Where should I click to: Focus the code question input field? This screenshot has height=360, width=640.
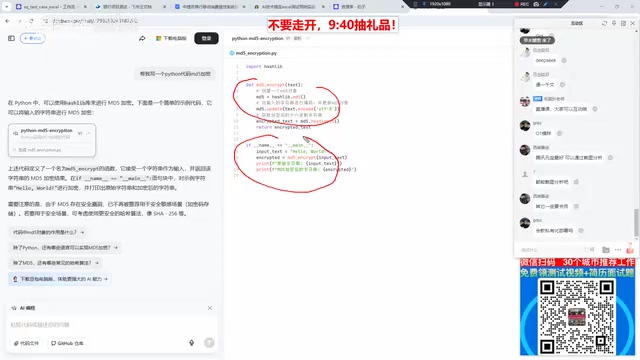point(111,325)
